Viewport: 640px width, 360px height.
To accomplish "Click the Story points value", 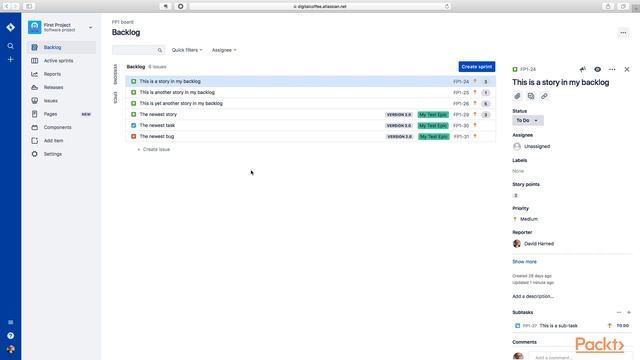I will click(x=516, y=196).
